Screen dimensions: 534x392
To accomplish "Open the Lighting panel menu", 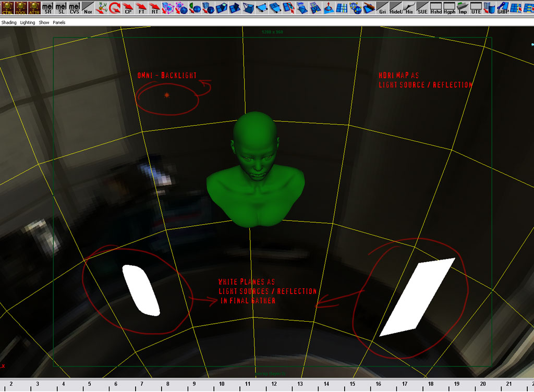I will [28, 22].
